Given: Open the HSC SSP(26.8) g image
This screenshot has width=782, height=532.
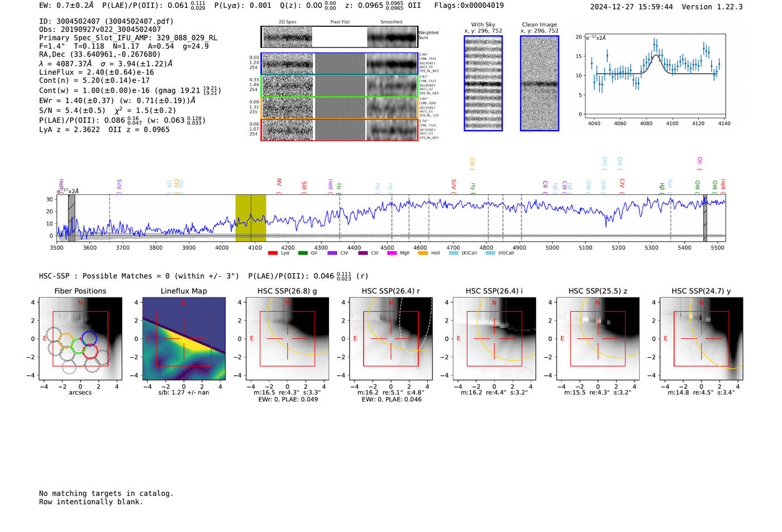Looking at the screenshot, I should pos(288,339).
